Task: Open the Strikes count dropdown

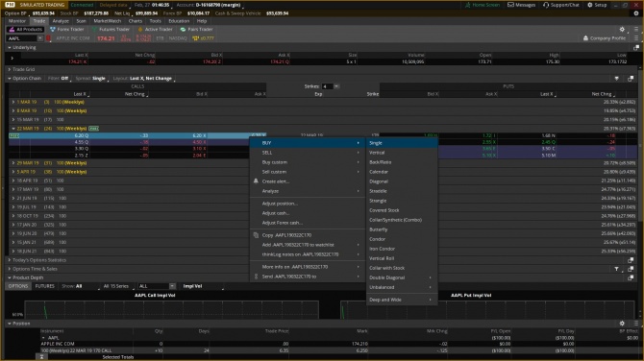Action: (x=336, y=86)
